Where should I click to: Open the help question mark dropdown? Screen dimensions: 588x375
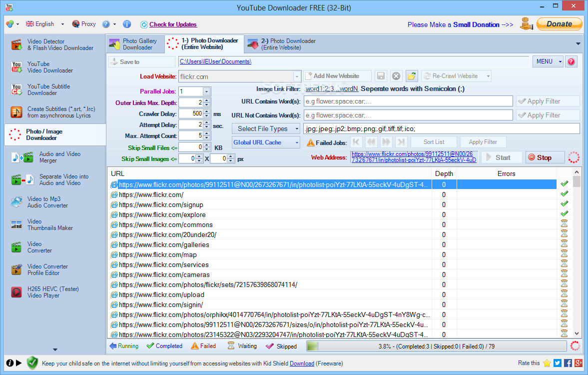click(x=114, y=24)
